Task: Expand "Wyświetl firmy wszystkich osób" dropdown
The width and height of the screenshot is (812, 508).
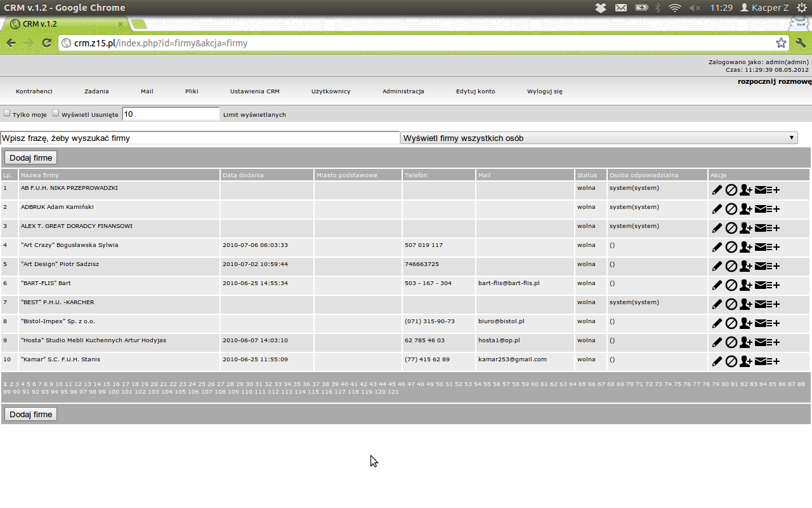Action: coord(599,138)
